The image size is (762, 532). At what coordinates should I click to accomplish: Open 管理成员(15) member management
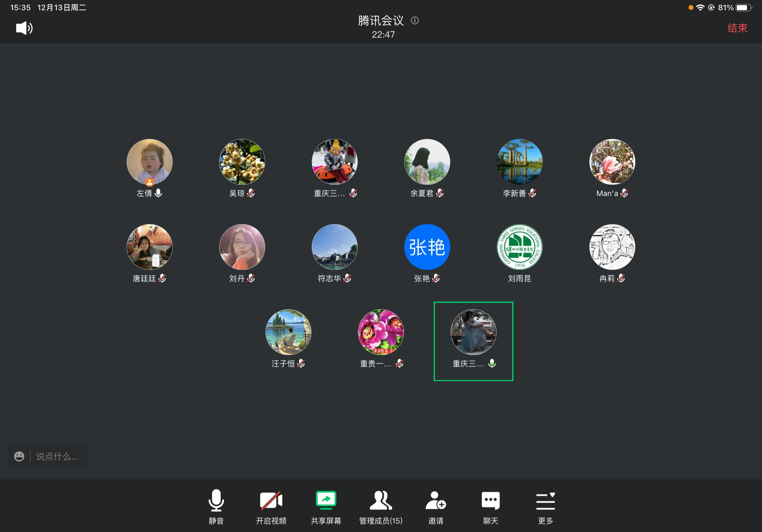[x=381, y=500]
